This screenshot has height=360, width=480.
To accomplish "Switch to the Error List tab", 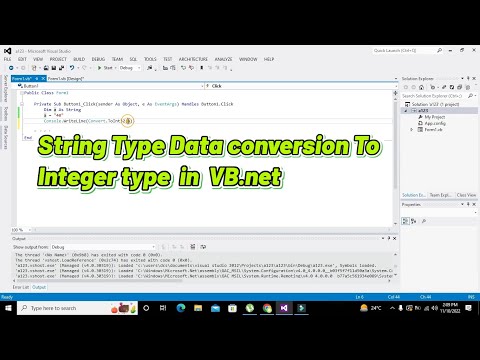I will 21,287.
